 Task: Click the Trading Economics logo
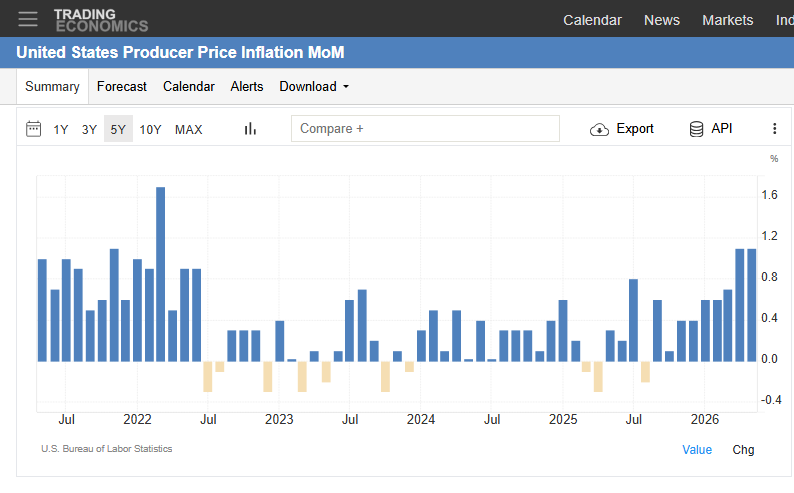point(101,20)
